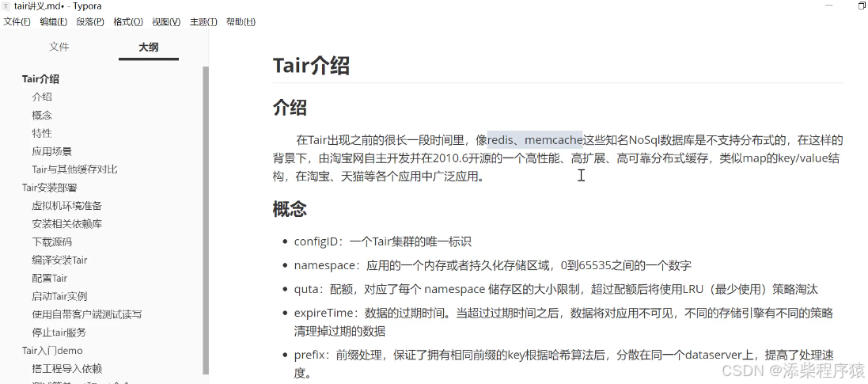Click the expireTime bullet line

pos(563,322)
